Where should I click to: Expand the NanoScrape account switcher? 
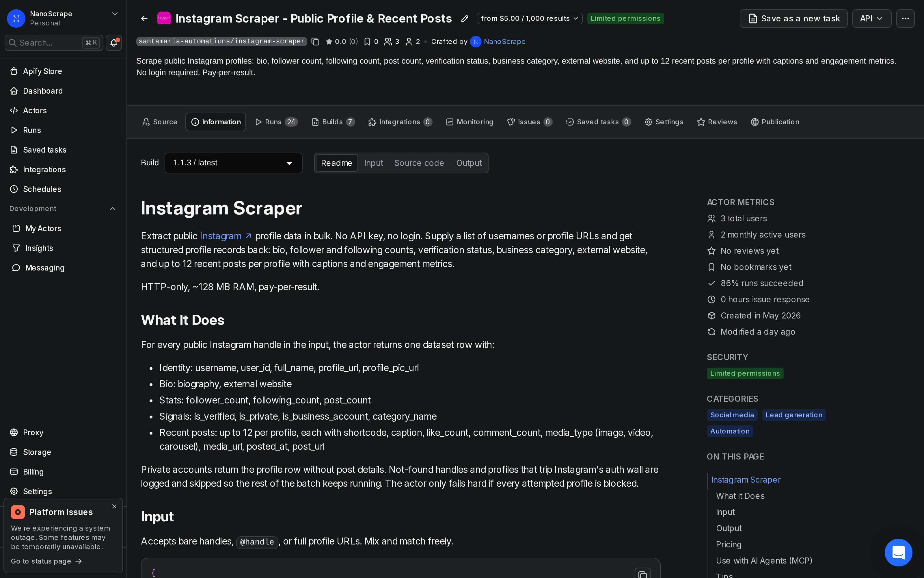115,14
